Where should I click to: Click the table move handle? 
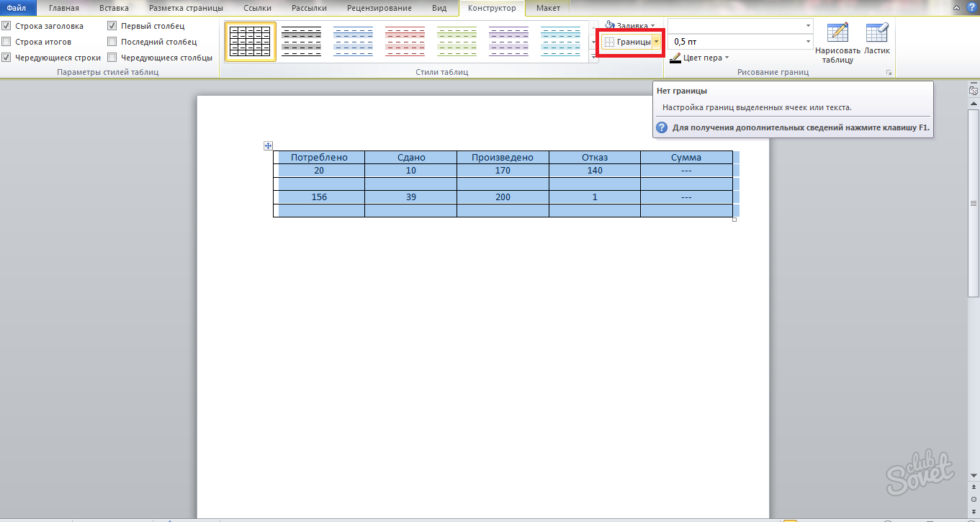(268, 145)
